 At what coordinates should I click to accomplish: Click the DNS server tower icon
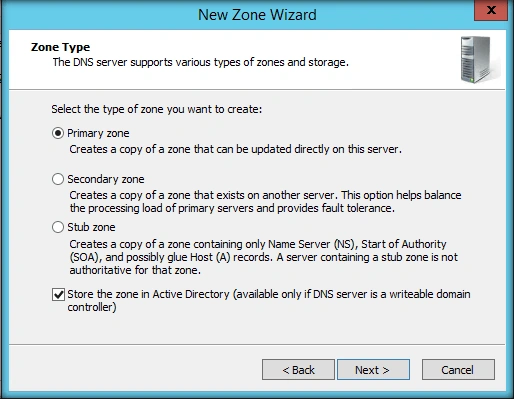point(479,60)
